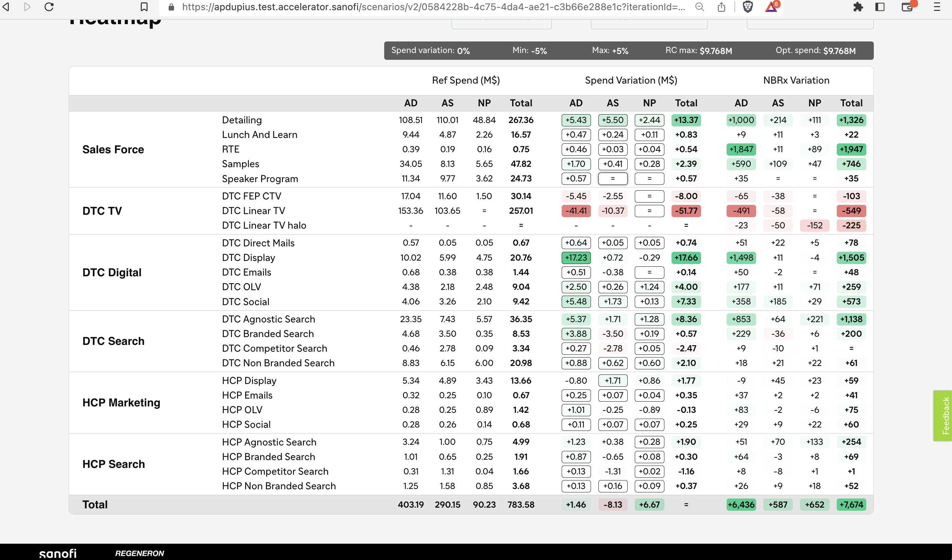The width and height of the screenshot is (952, 560).
Task: Select DTC Emails NP equals cell
Action: click(649, 272)
